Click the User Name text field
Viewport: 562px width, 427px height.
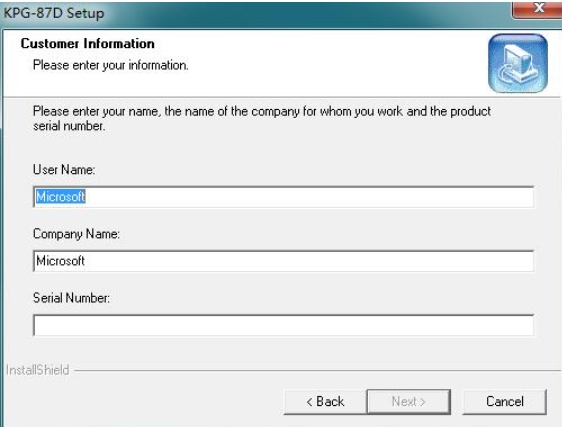(x=284, y=197)
